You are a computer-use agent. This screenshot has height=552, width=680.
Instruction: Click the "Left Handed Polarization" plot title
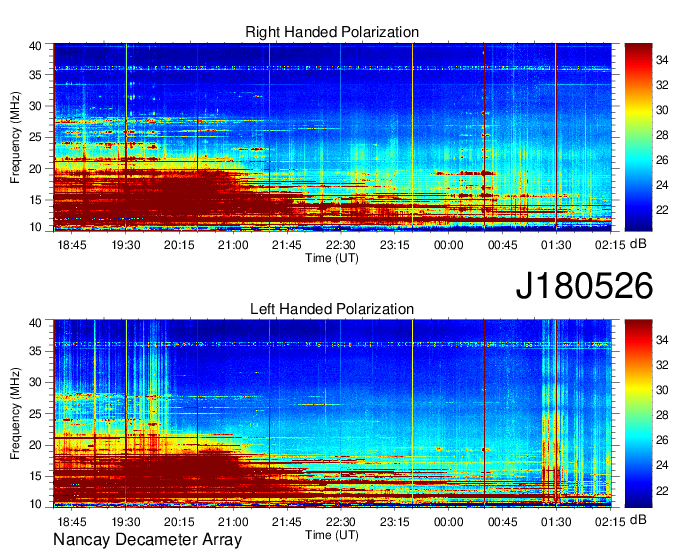coord(332,309)
